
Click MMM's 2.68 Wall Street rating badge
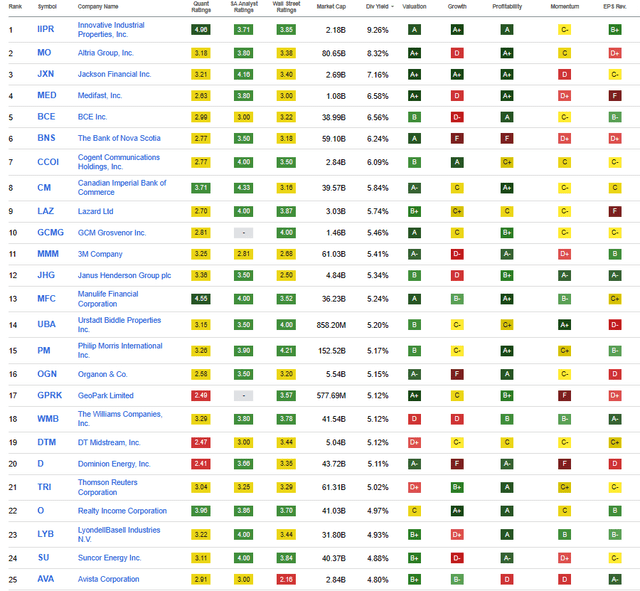click(x=286, y=254)
